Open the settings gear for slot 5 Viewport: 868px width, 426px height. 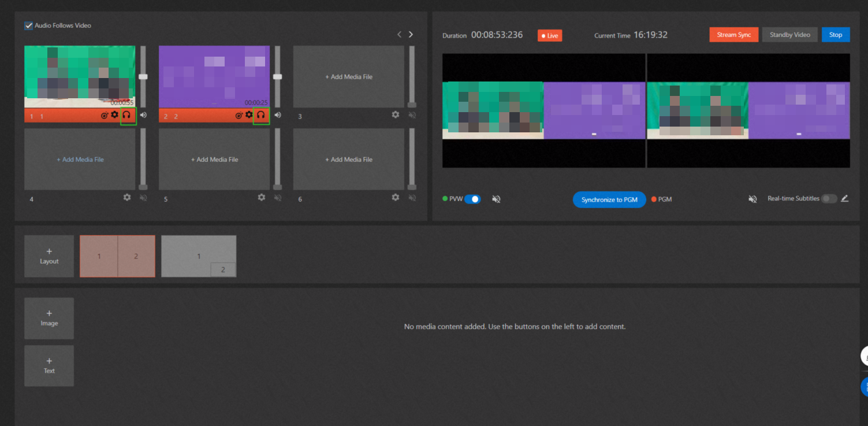[x=262, y=197]
